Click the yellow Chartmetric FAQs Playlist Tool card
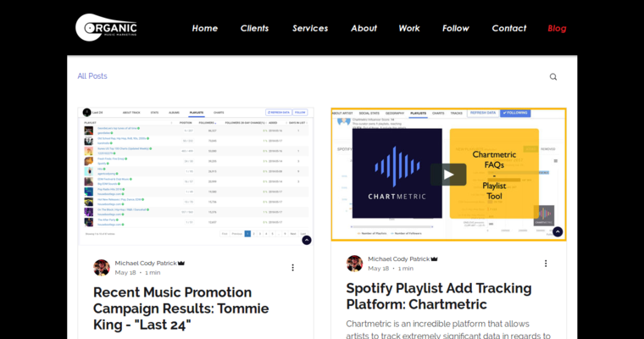The image size is (644, 339). point(494,174)
